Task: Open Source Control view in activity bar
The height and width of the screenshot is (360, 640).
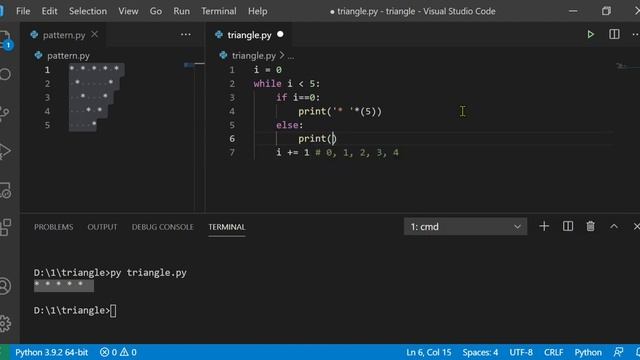Action: (x=5, y=113)
